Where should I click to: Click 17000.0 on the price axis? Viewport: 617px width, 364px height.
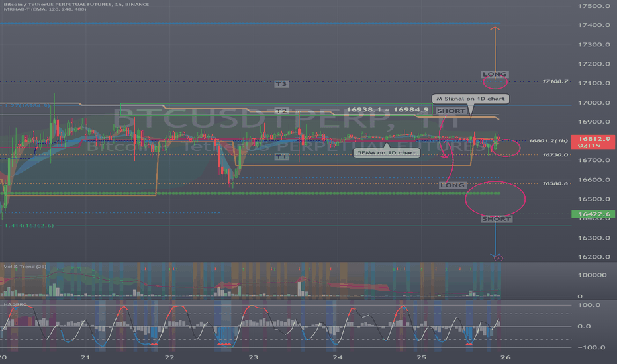[594, 103]
